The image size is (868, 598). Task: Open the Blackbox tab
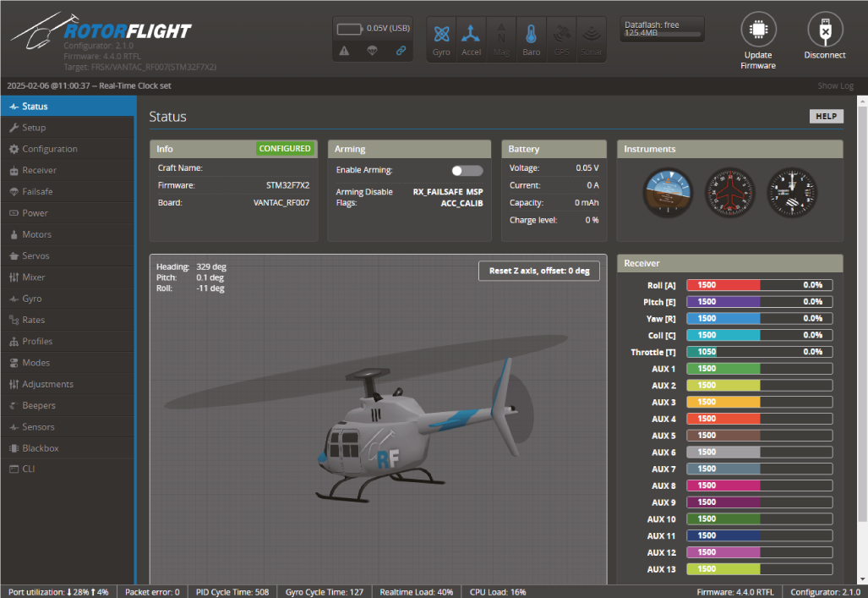tap(41, 448)
